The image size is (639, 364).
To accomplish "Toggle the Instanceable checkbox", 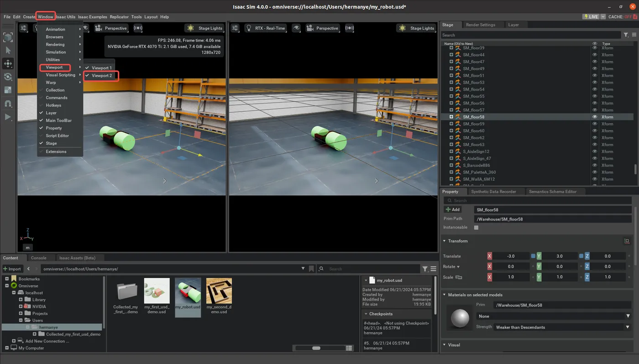I will coord(476,227).
